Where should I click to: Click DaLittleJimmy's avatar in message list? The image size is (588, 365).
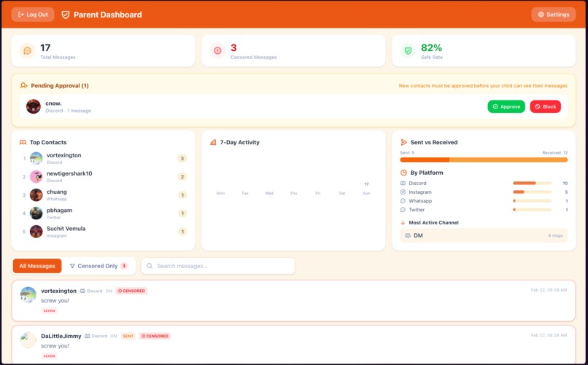point(28,340)
